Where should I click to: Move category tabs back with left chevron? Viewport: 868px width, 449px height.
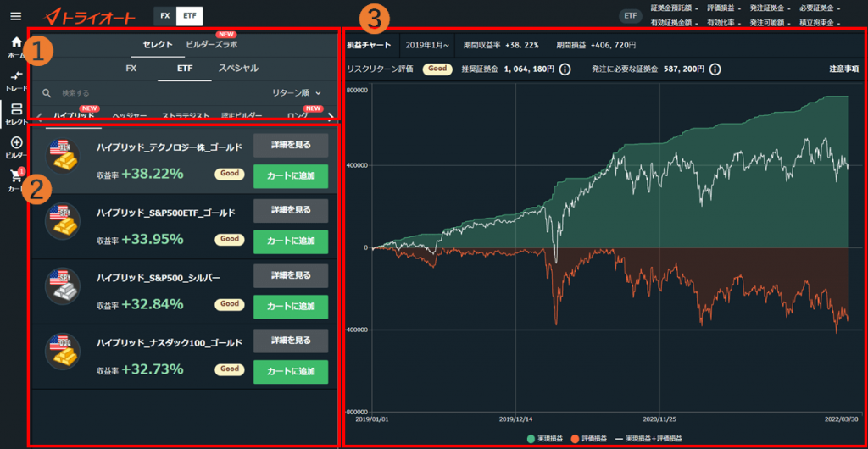pos(39,115)
